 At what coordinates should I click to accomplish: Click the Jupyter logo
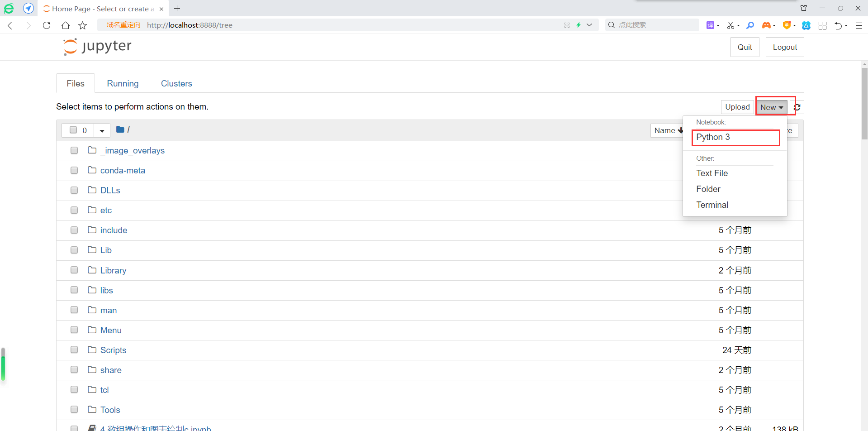(96, 46)
